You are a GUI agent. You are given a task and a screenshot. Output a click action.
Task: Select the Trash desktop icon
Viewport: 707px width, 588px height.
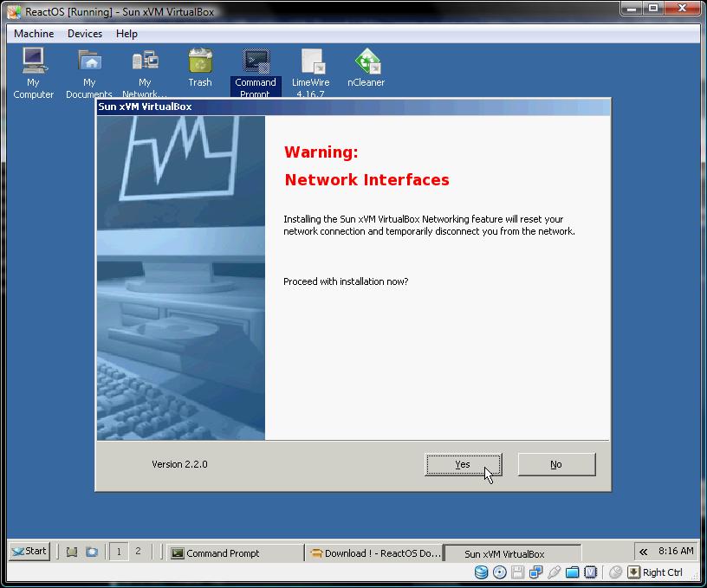(200, 68)
